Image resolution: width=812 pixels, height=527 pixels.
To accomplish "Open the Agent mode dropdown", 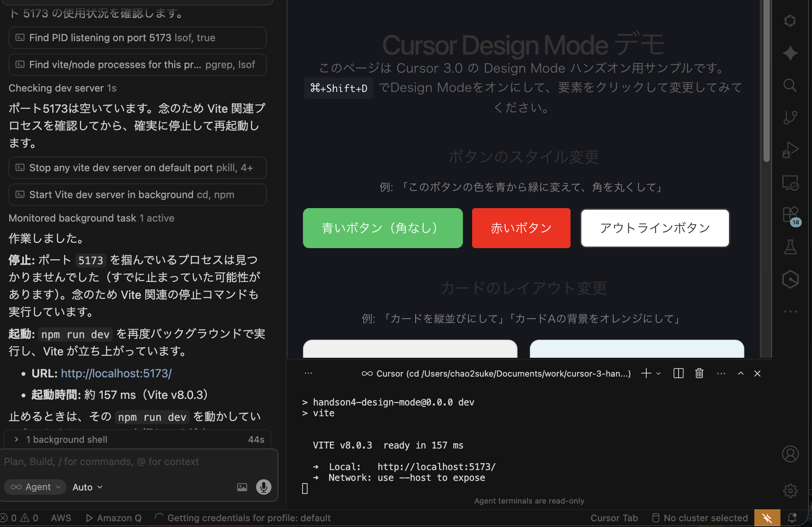I will (x=35, y=487).
